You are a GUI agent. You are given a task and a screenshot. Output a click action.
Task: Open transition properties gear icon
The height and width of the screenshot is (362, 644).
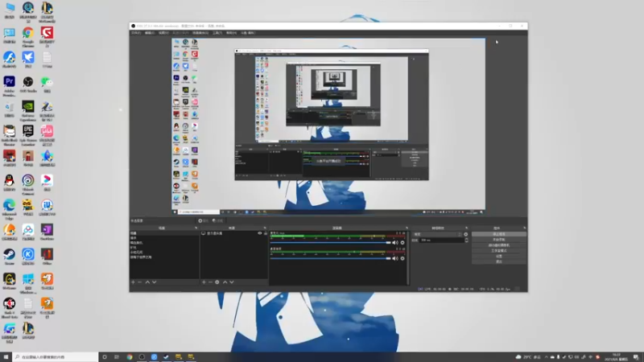click(466, 234)
